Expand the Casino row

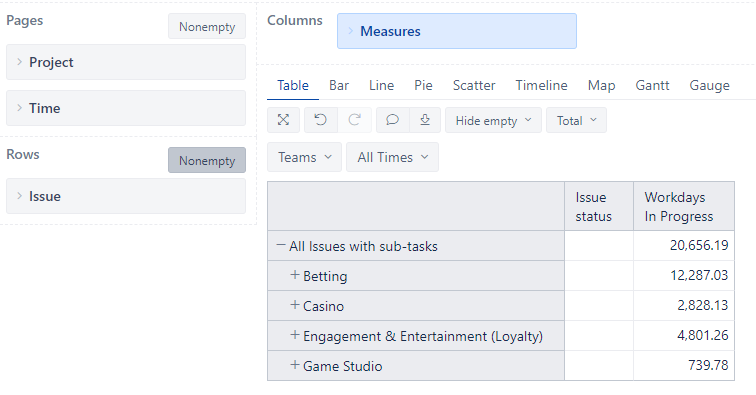295,305
